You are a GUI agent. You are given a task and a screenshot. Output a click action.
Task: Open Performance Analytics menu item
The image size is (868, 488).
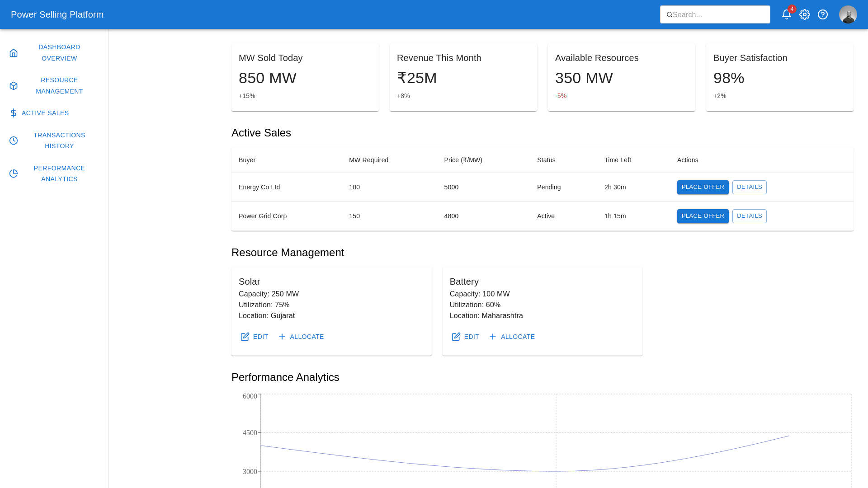point(59,174)
